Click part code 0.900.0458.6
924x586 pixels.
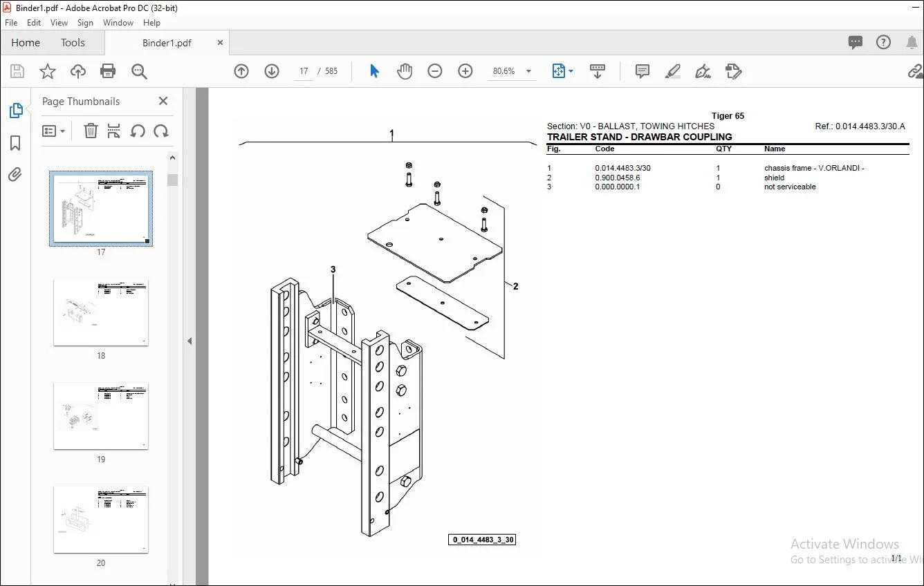618,178
